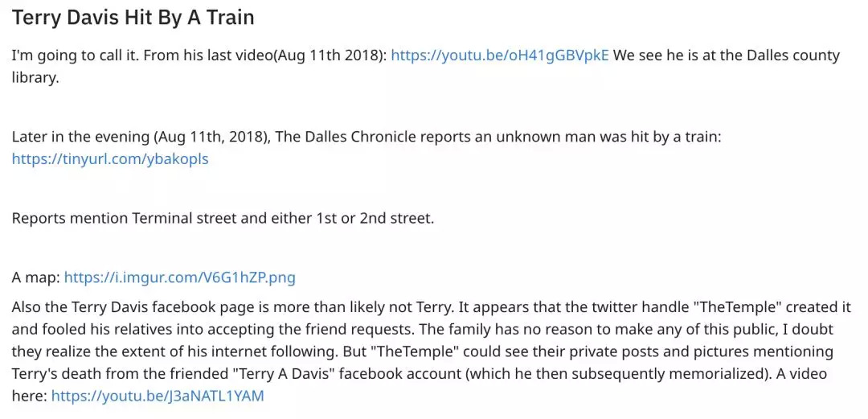The height and width of the screenshot is (419, 868).
Task: Click the "I'm going to call it" sentence
Action: [73, 55]
